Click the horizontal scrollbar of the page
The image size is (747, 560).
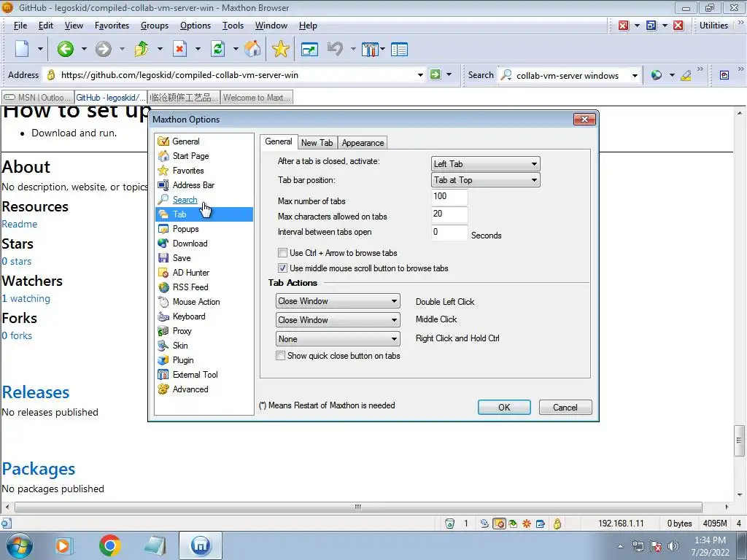[x=358, y=507]
